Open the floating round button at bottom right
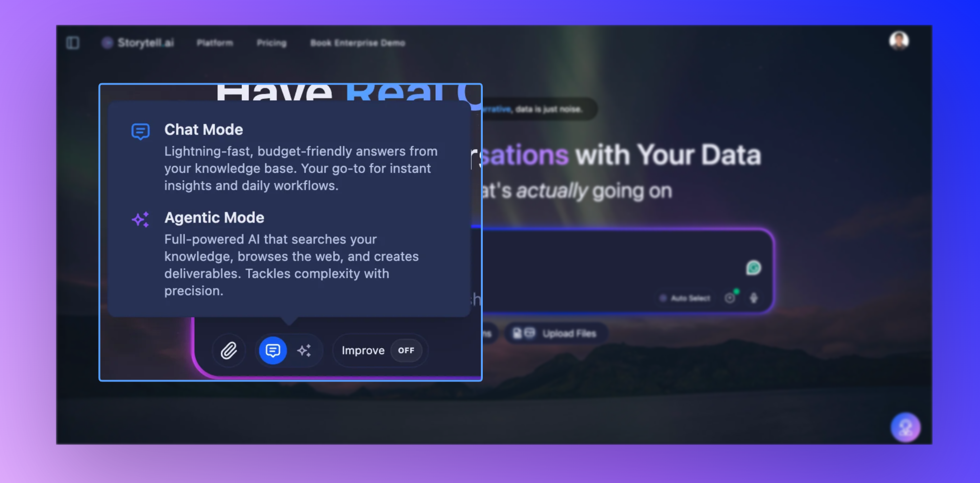This screenshot has width=980, height=483. coord(905,427)
